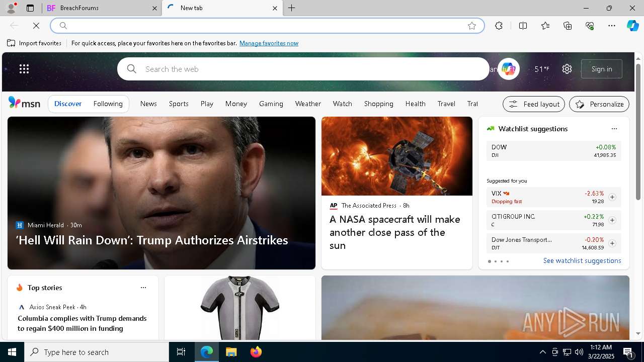The height and width of the screenshot is (362, 644).
Task: Open the Collections icon
Action: [x=568, y=26]
